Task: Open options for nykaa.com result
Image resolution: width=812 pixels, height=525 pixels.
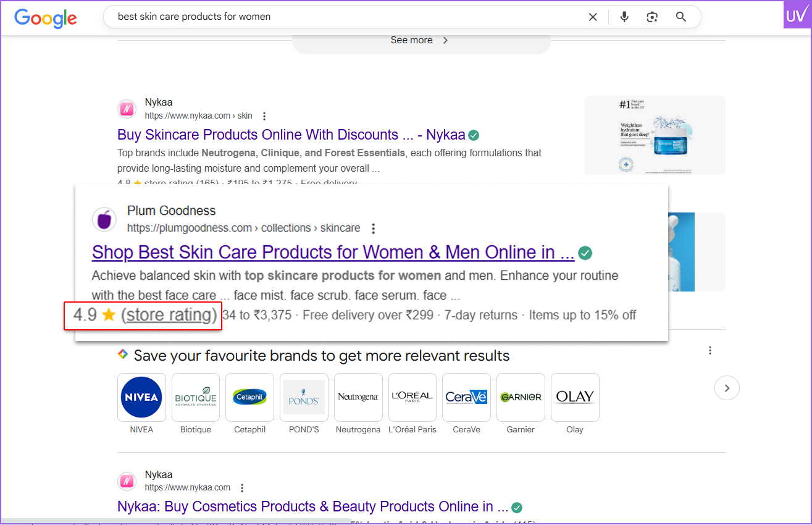Action: pos(242,488)
